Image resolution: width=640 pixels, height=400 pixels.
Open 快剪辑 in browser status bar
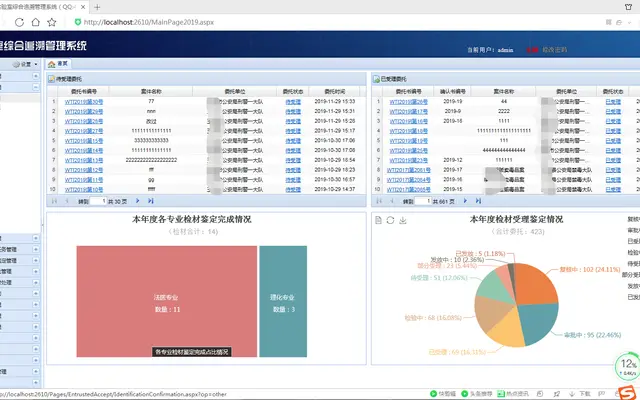click(x=442, y=394)
